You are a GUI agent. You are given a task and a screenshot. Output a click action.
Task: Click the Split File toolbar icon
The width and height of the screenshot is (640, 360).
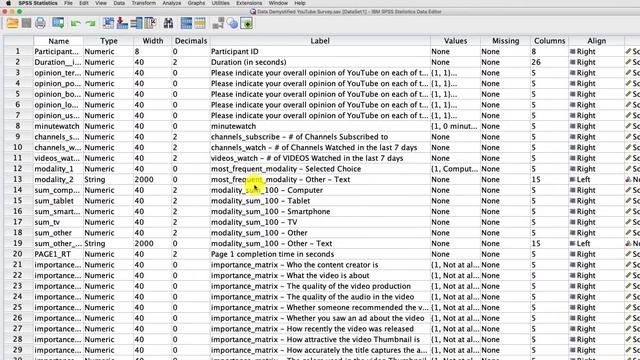pyautogui.click(x=218, y=23)
